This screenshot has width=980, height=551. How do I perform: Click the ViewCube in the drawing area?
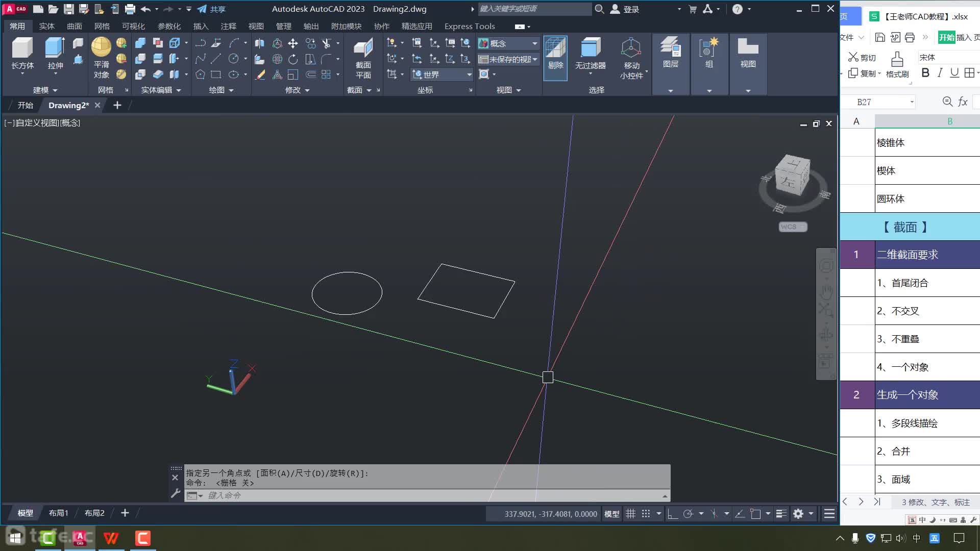pyautogui.click(x=792, y=175)
